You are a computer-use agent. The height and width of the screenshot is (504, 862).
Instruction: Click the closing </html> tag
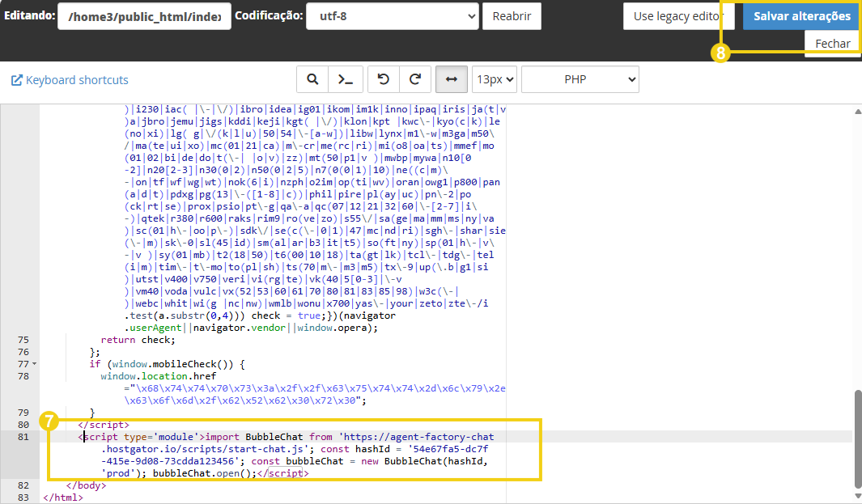(x=62, y=498)
